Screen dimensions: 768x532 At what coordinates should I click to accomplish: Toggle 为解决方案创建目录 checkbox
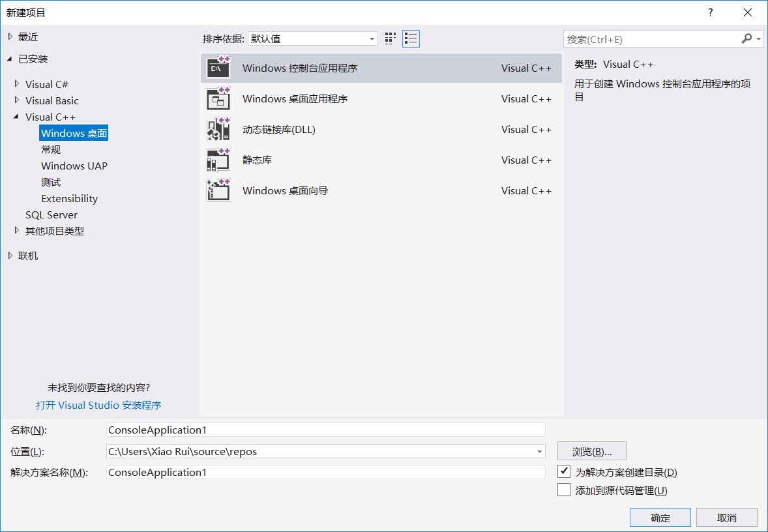[x=564, y=472]
